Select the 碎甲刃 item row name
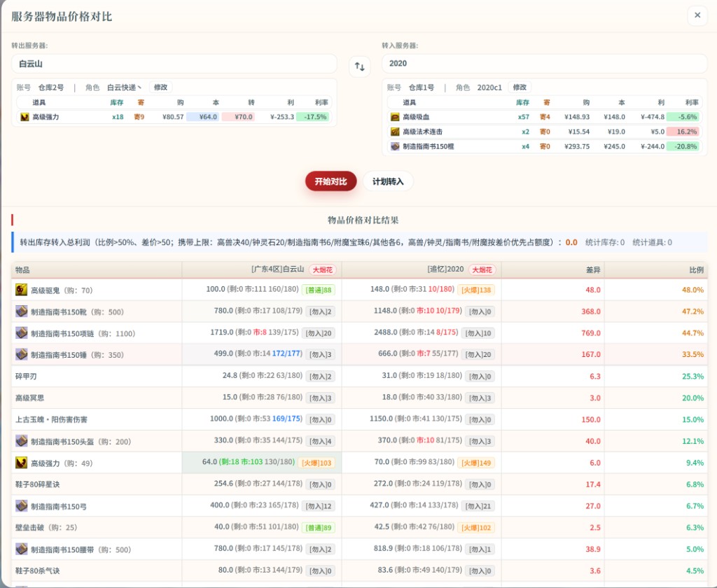This screenshot has width=717, height=588. pyautogui.click(x=26, y=377)
